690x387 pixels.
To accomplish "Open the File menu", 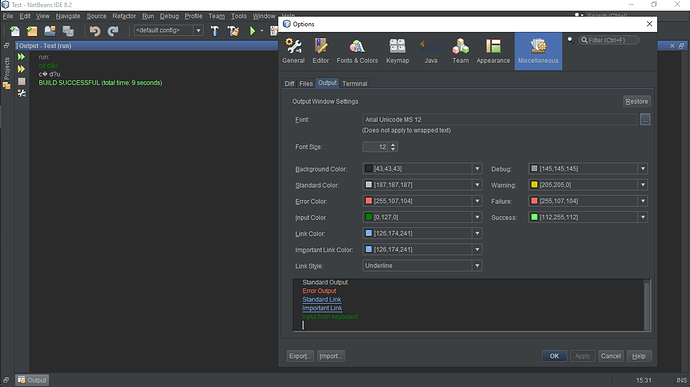I will [x=8, y=16].
